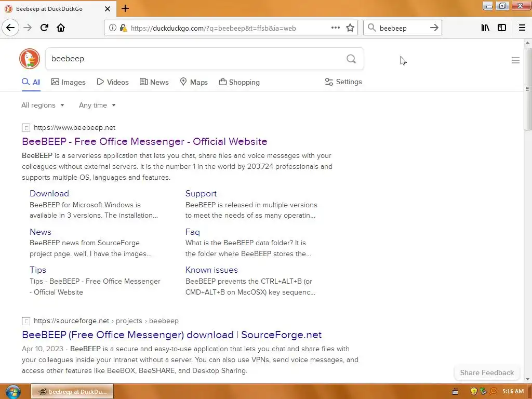Open BeeBEEP SourceForge.net download result
This screenshot has height=399, width=532.
tap(171, 335)
